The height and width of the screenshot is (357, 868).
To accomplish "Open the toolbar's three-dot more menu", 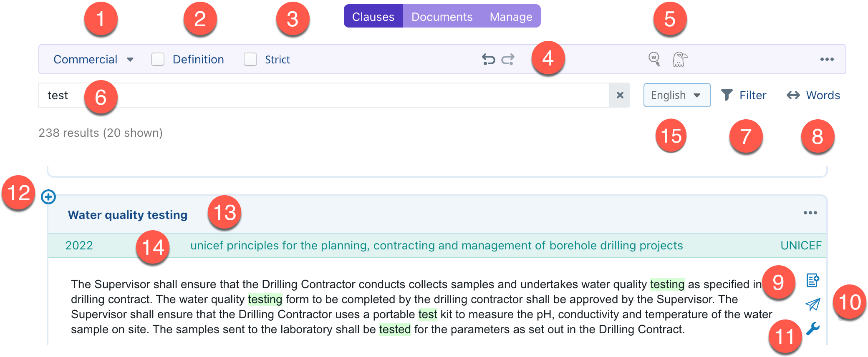I will (x=827, y=59).
